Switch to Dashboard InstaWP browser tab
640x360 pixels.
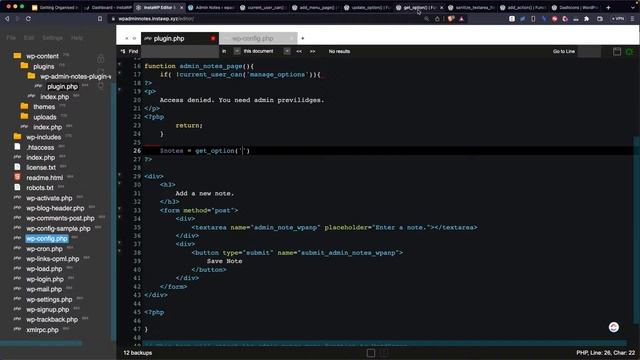pos(107,7)
